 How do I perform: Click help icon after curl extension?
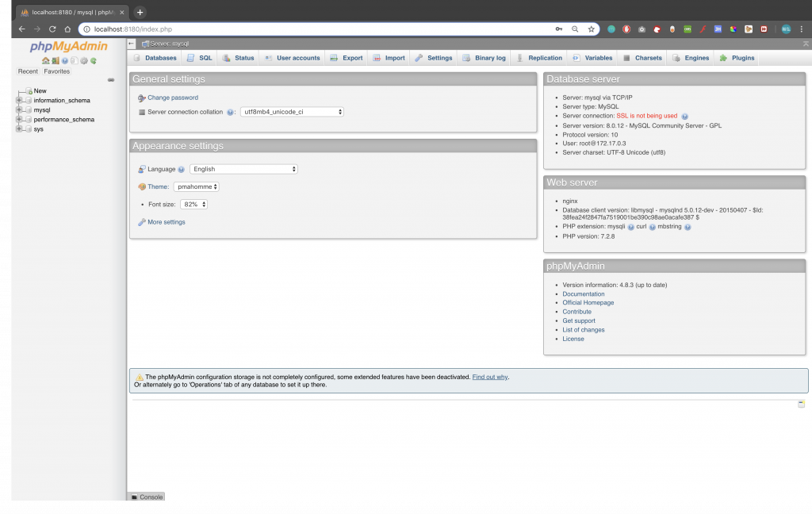coord(653,227)
